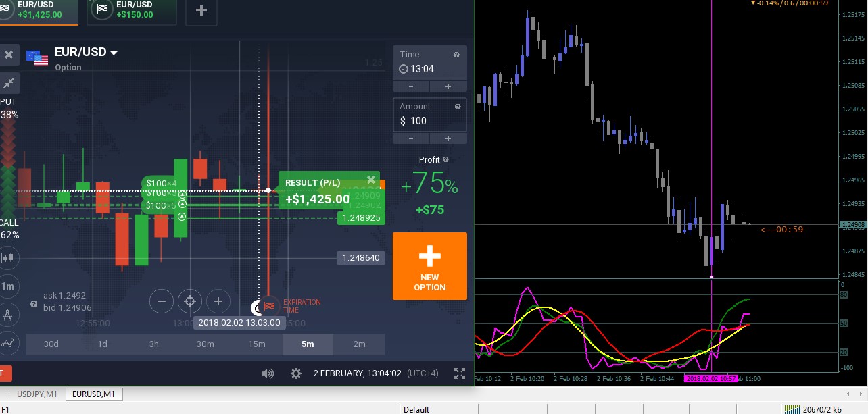
Task: Expand the EUR/USD asset dropdown
Action: point(114,53)
